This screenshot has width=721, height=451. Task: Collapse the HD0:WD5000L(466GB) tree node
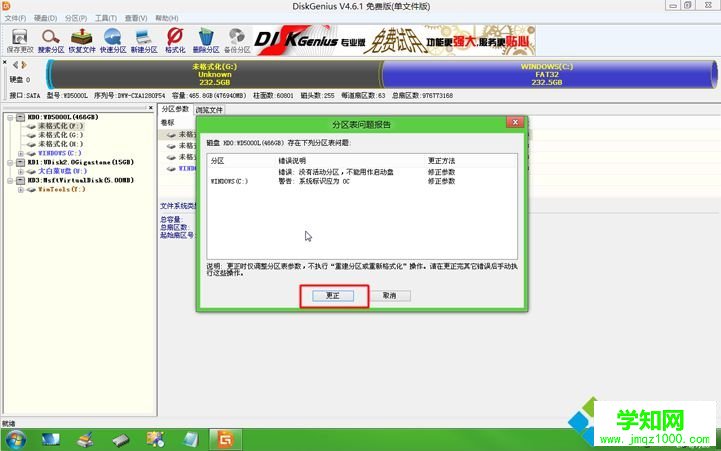10,117
